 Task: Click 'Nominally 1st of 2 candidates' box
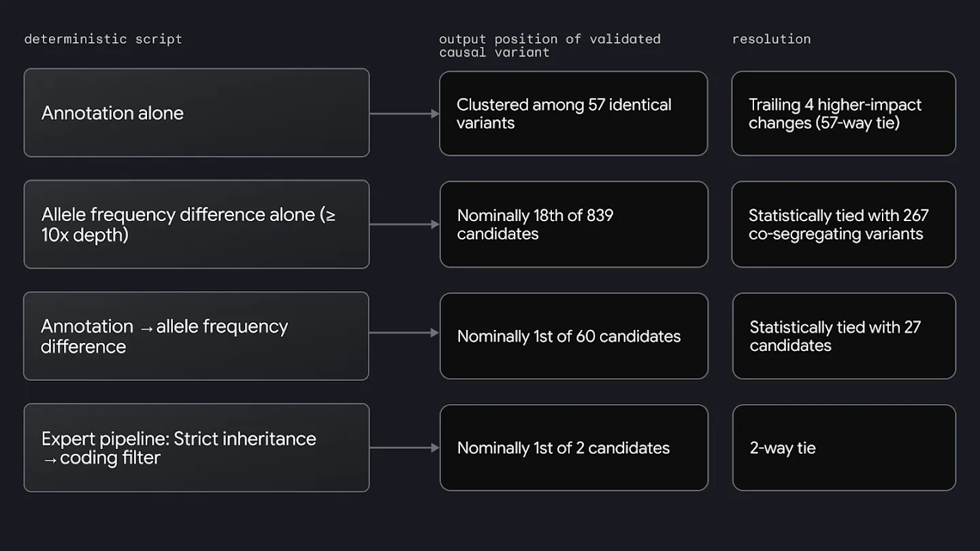574,448
